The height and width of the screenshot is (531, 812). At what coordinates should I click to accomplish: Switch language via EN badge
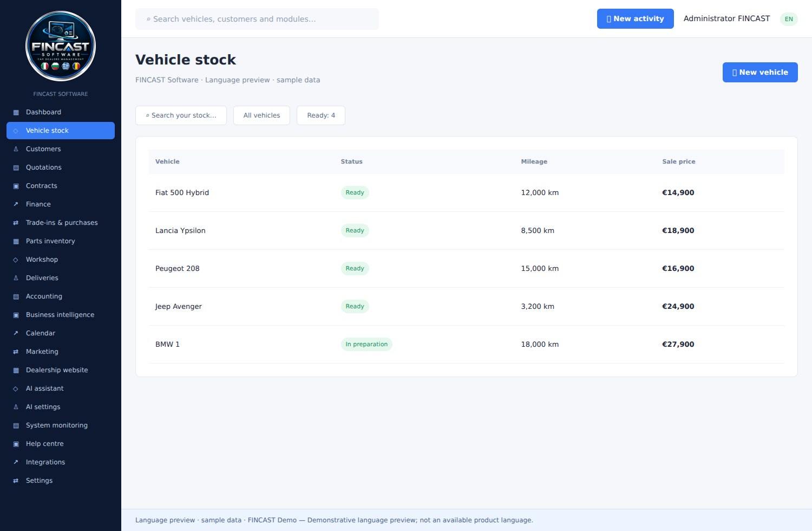point(789,19)
